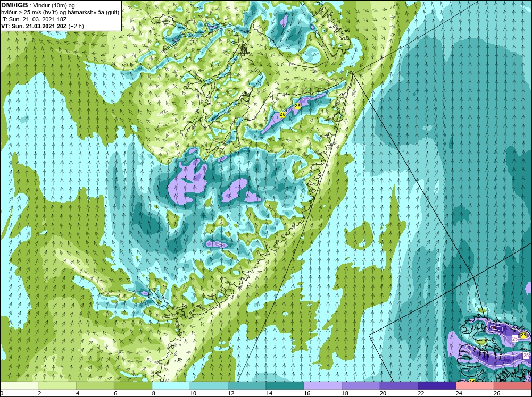Click the 'VT: Sun. 21.03.2021 20Z' valid time
Screen dimensions: 532x397
pos(34,26)
